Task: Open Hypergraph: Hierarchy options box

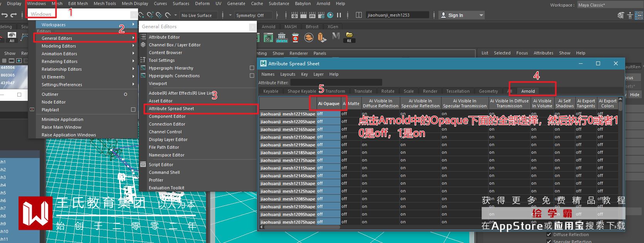Action: click(x=252, y=68)
